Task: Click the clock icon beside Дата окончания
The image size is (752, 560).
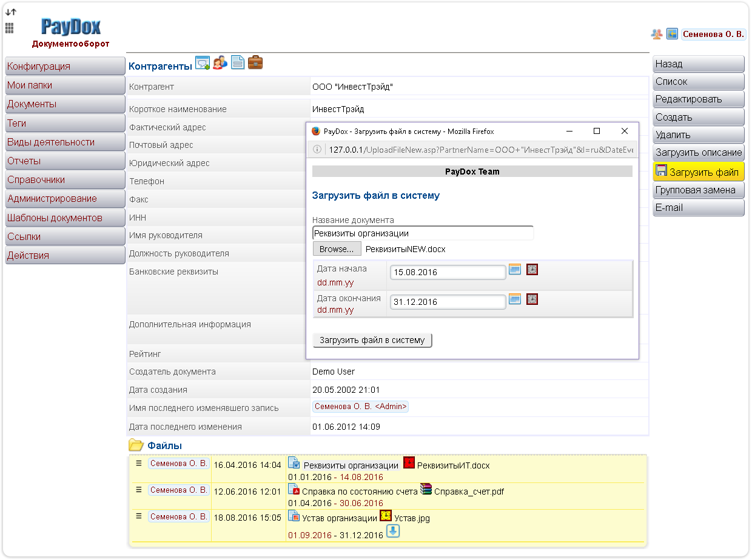Action: 532,299
